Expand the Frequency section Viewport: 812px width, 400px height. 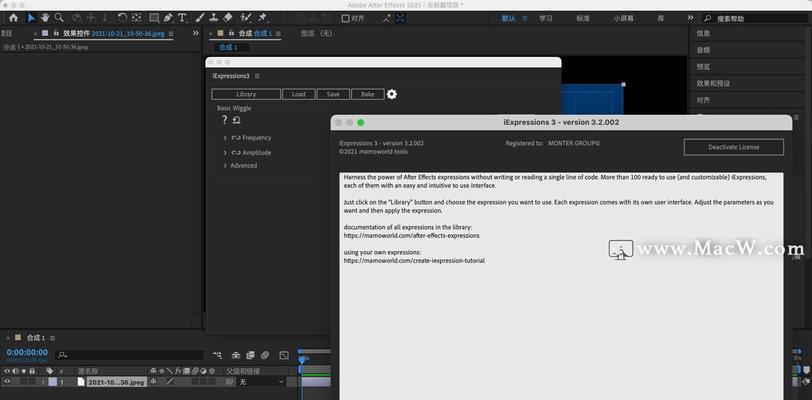[225, 138]
